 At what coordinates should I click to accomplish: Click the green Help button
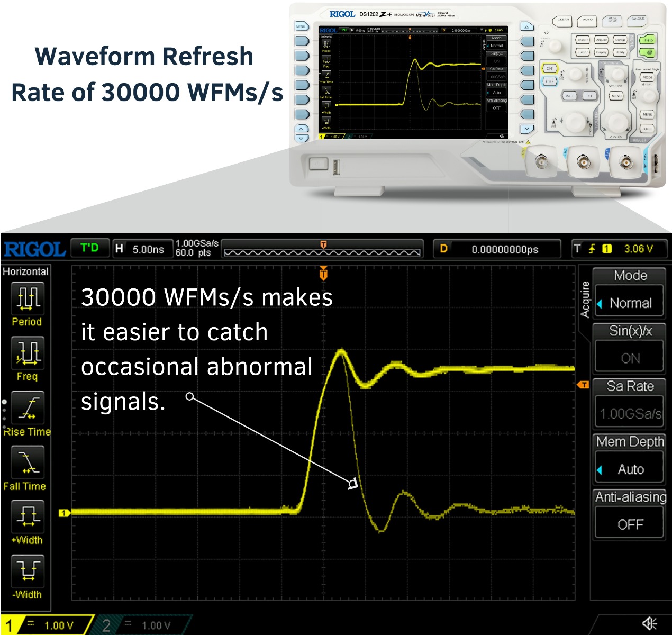coord(648,40)
